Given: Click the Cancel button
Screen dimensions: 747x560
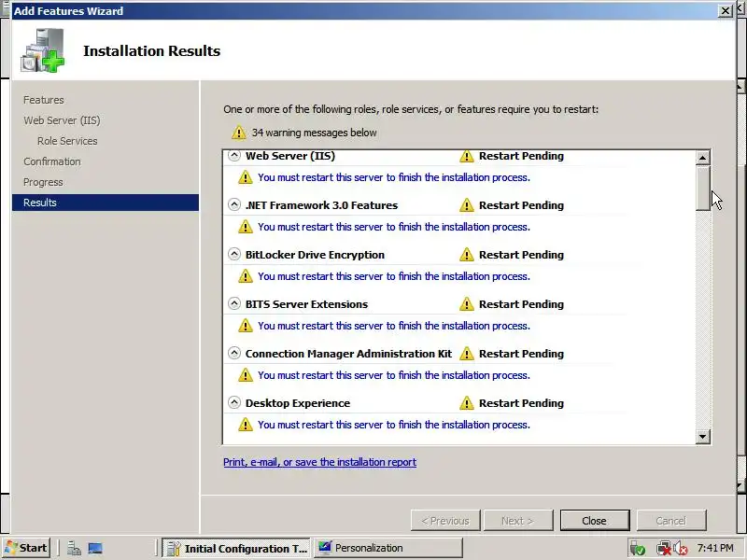Looking at the screenshot, I should (x=670, y=521).
